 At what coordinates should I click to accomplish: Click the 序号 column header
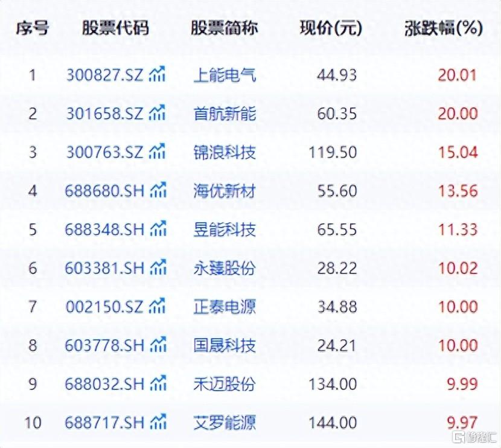click(x=33, y=28)
